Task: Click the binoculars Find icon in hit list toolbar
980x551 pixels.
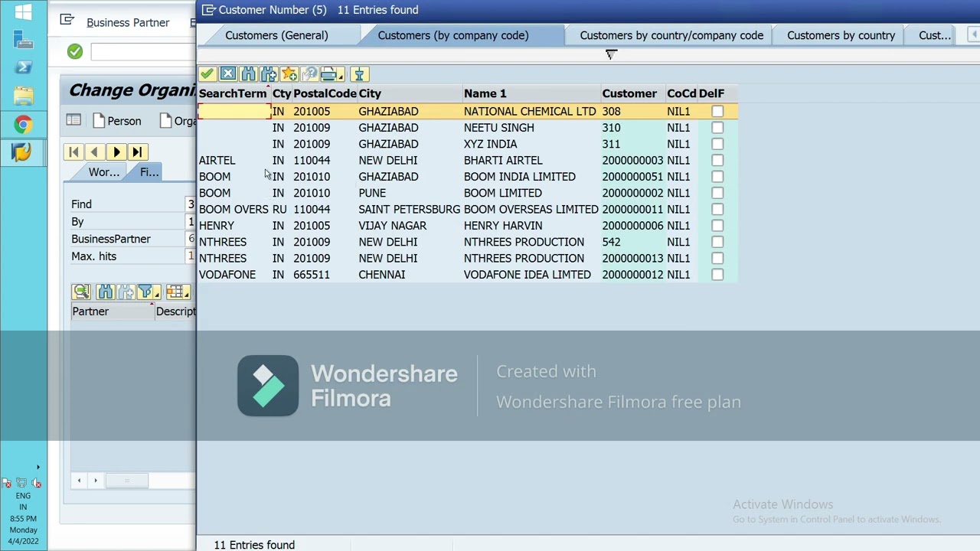Action: [x=248, y=74]
